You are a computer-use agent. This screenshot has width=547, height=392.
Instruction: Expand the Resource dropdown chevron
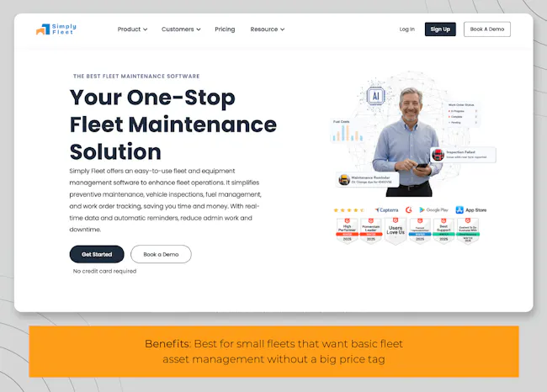[x=283, y=29]
